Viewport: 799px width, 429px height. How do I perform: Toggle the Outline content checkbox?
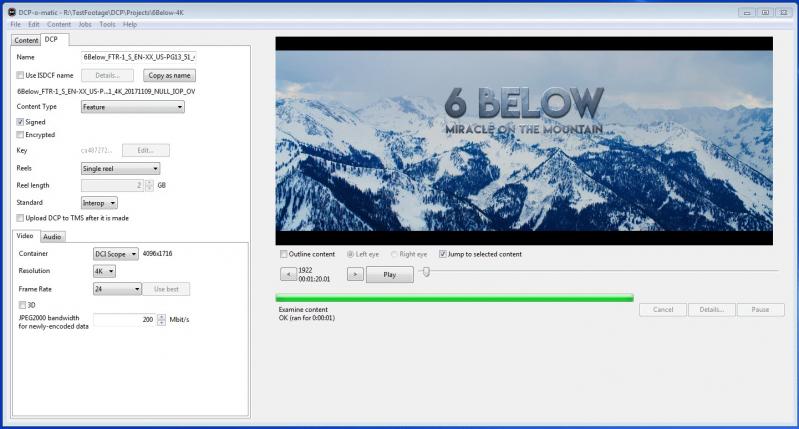tap(283, 254)
